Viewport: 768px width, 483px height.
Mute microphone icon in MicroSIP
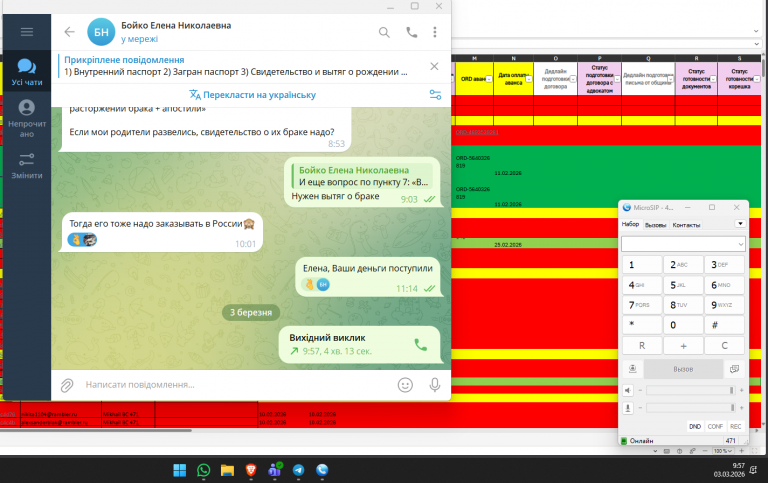coord(628,408)
